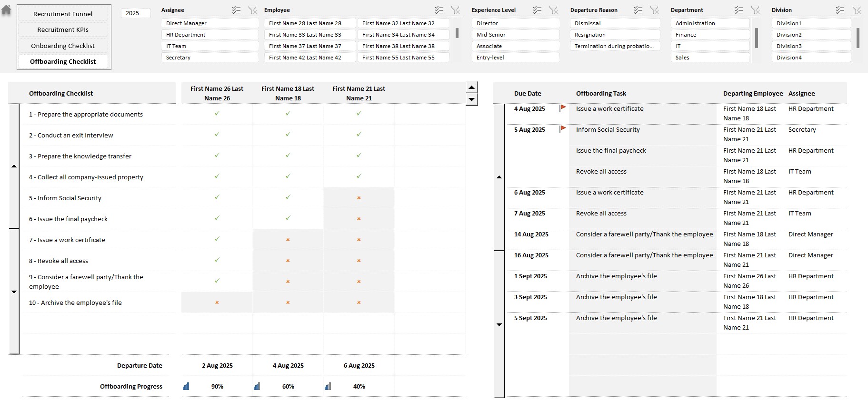The height and width of the screenshot is (400, 868).
Task: Click the down arrow left of the task list
Action: pos(499,325)
